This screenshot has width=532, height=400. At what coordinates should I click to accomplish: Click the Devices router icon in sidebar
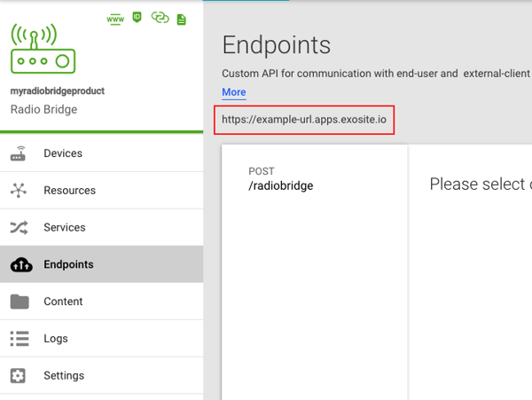(x=19, y=154)
